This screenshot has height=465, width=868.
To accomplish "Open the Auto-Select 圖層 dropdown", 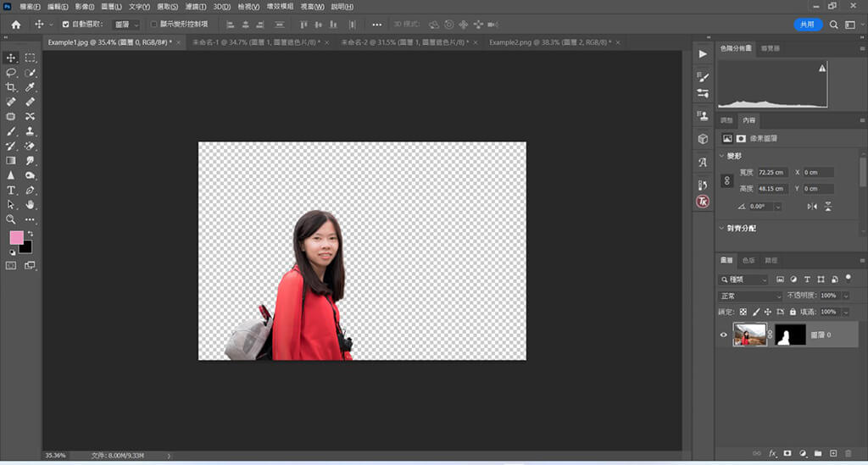I will pos(127,25).
